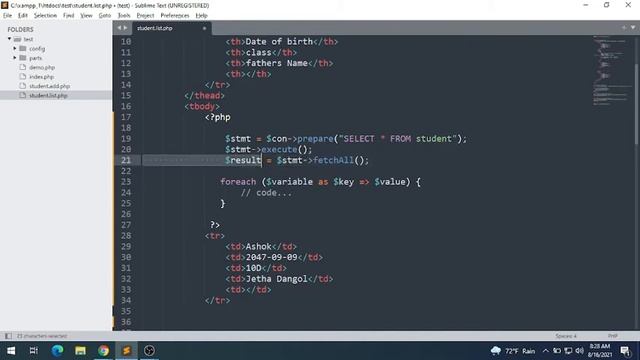Click the Jetha Dangol table cell text
Screen dimensions: 640x360
coord(276,279)
